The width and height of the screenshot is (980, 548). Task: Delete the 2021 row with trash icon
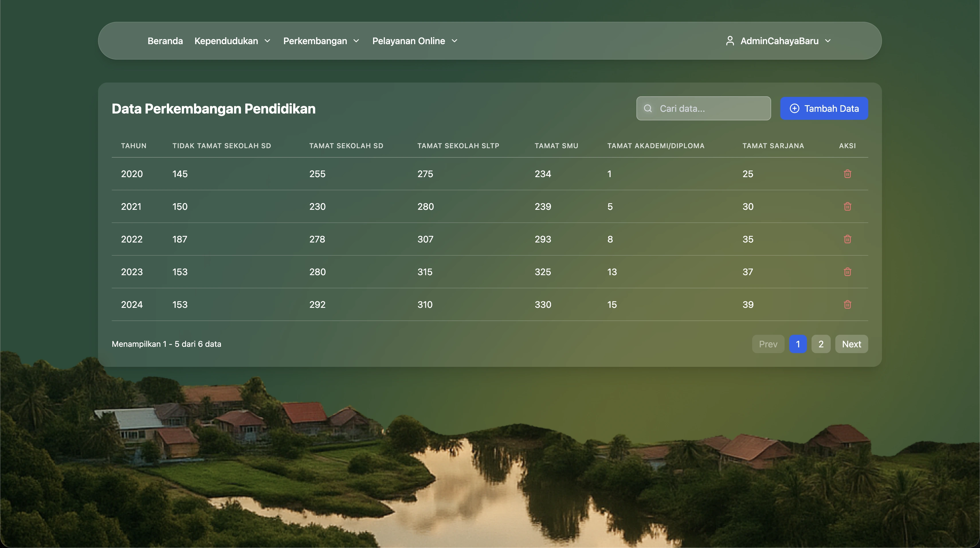847,207
